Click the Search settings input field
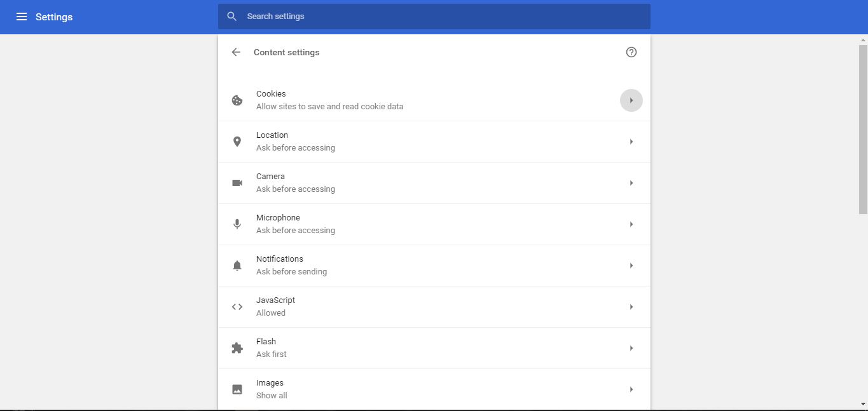This screenshot has width=868, height=411. coord(382,16)
